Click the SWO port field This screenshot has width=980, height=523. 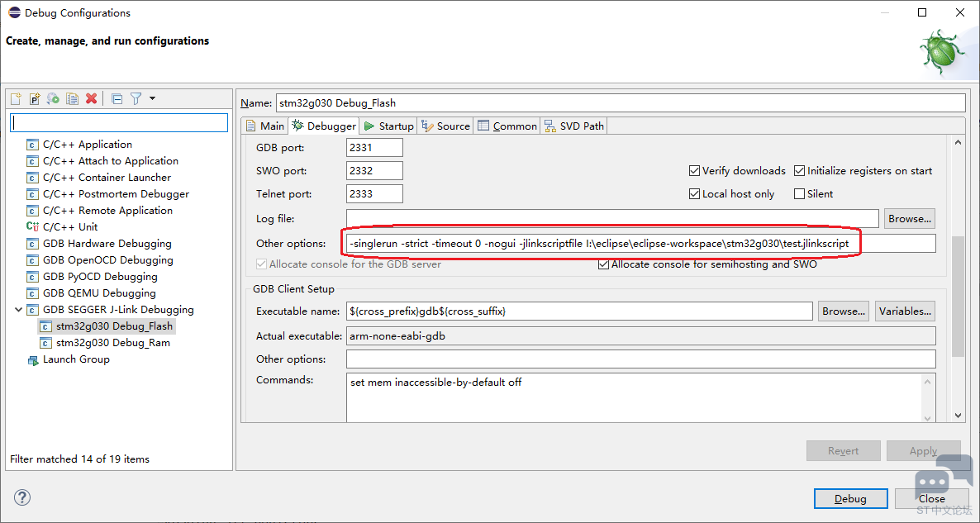click(x=374, y=170)
